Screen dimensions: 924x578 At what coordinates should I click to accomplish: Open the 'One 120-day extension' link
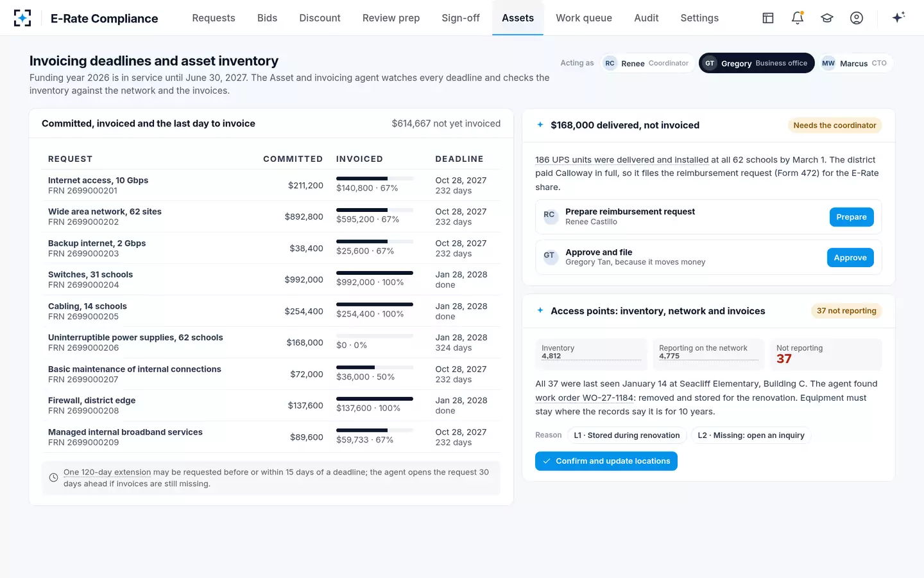click(x=107, y=472)
